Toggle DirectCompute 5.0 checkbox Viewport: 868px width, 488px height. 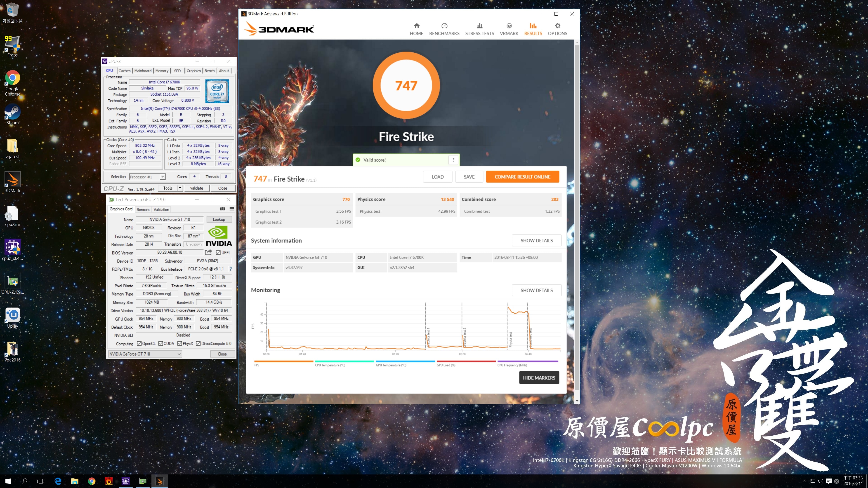point(198,343)
